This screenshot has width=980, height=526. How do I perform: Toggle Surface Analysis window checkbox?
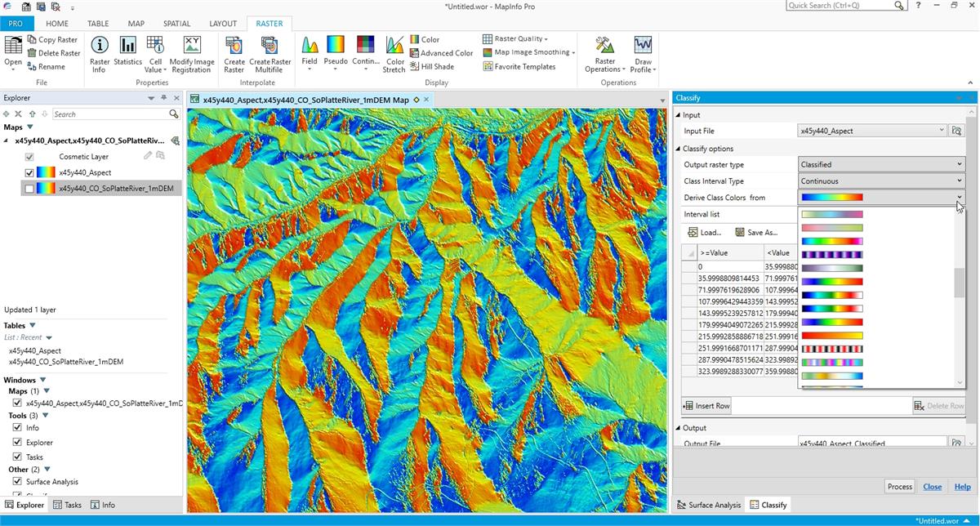(17, 482)
